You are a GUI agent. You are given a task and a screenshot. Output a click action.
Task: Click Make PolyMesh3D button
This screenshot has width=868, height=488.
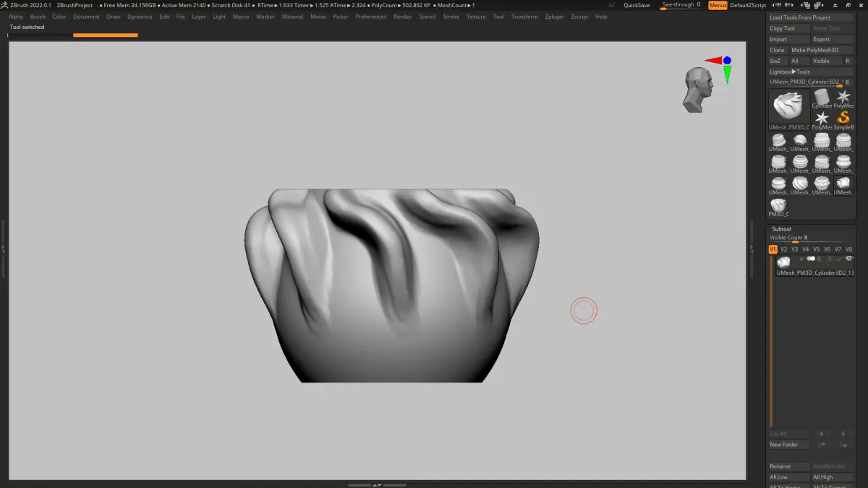[x=821, y=50]
